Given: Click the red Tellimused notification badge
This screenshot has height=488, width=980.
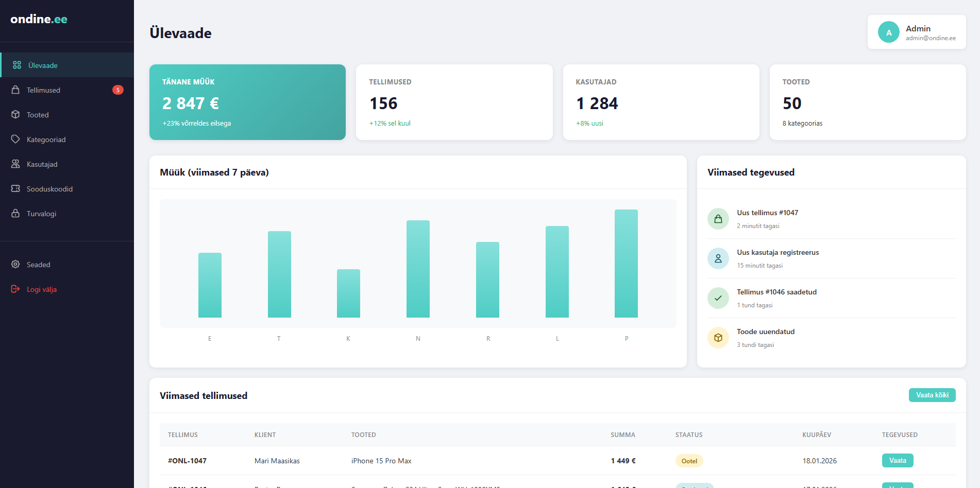Looking at the screenshot, I should coord(117,90).
